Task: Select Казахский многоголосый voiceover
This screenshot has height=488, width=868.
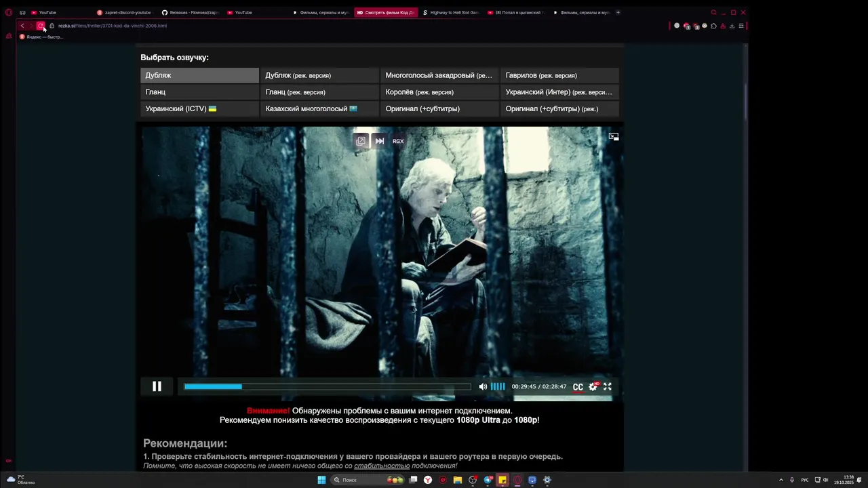Action: click(x=319, y=108)
